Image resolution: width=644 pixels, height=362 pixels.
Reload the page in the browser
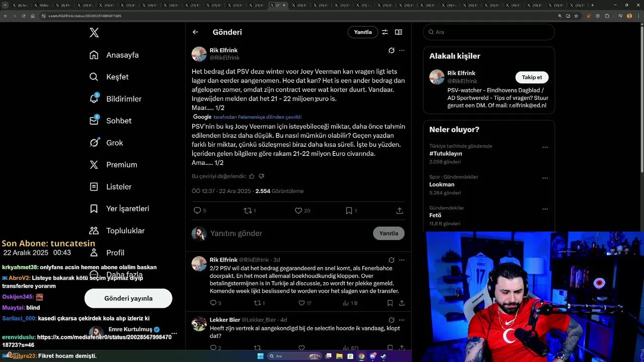23,16
